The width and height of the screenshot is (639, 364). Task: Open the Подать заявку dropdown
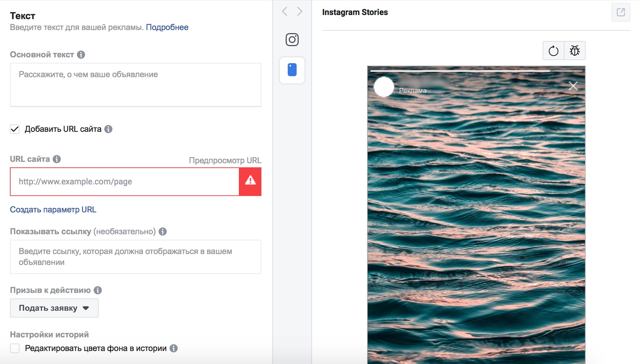(x=54, y=308)
